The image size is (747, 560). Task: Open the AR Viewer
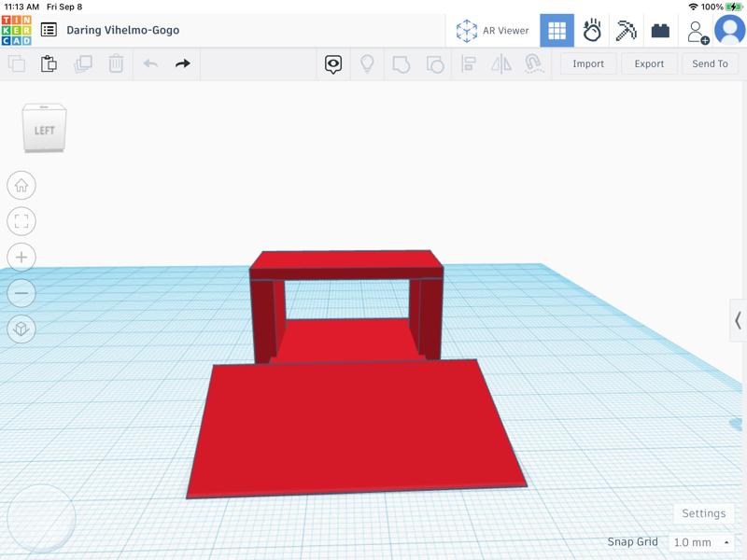[x=492, y=31]
